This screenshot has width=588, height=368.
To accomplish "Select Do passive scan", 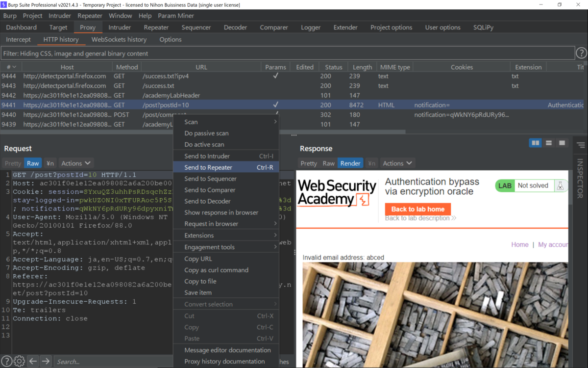I will (226, 133).
